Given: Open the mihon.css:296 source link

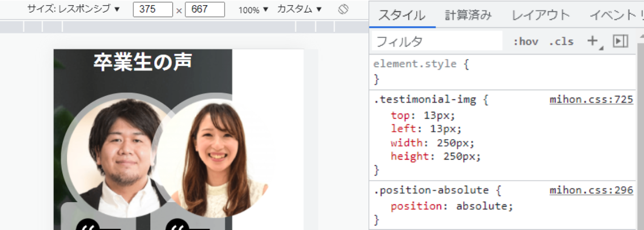Looking at the screenshot, I should tap(591, 190).
